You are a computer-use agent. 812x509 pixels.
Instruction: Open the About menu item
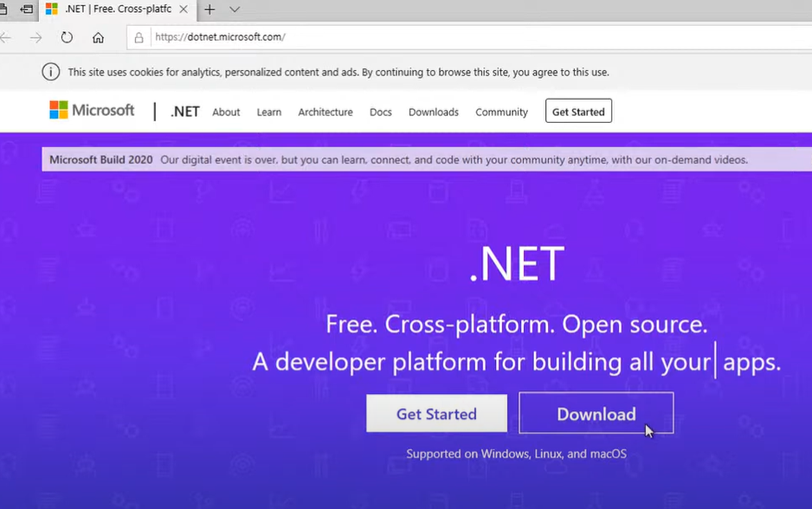click(x=226, y=112)
